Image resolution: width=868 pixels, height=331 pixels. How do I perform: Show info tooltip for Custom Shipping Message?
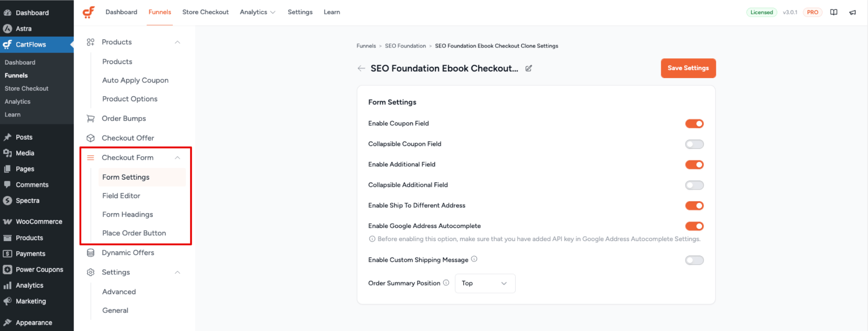(x=474, y=259)
